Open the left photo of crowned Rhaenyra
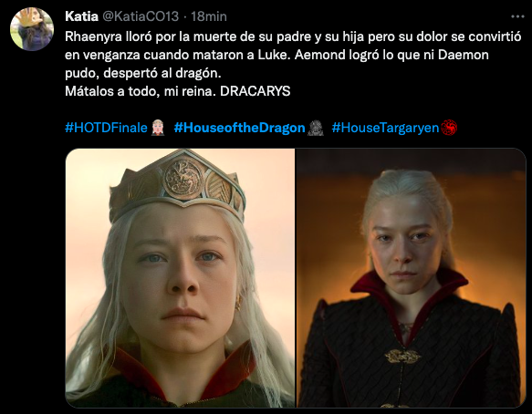Screen dimensions: 532x414 (180, 278)
